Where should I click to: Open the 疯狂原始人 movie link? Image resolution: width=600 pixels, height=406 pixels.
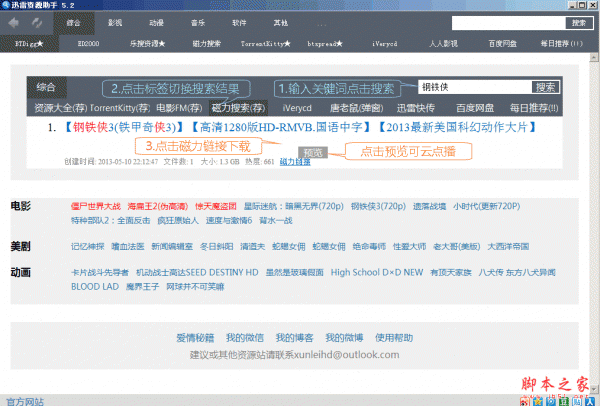[x=178, y=220]
